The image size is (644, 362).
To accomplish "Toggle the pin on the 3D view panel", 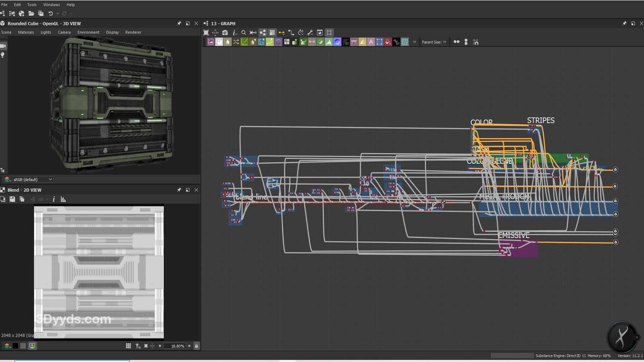I will tap(179, 24).
